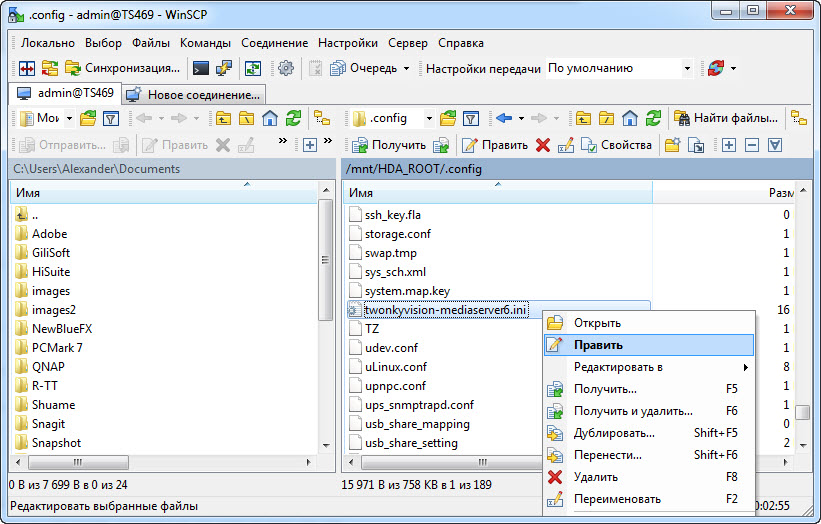Viewport: 821px width, 524px height.
Task: Click remote rename icon
Action: tap(566, 145)
